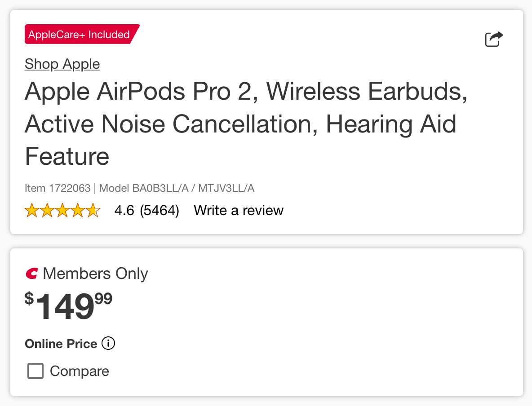Click the Compare label text
Viewport: 532px width, 406px height.
tap(80, 371)
